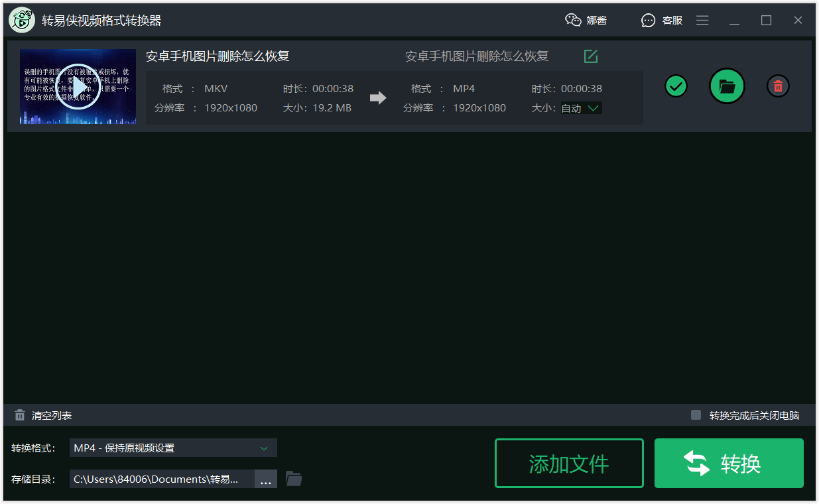Click the ... browse button for storage path
Viewport: 819px width, 504px height.
[x=265, y=479]
